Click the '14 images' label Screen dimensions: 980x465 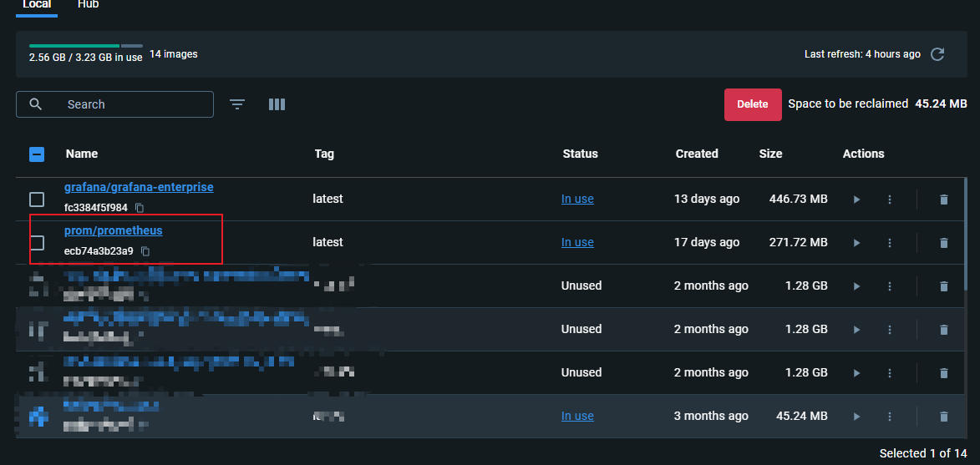coord(174,54)
